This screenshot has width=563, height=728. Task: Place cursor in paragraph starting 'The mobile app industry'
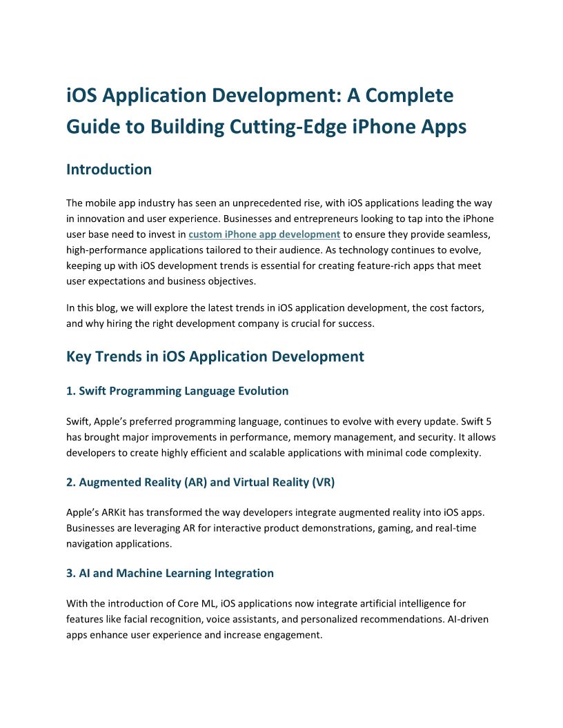279,203
